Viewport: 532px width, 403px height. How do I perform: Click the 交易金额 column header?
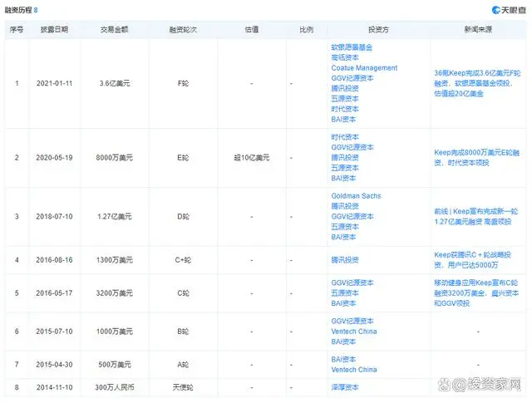point(115,30)
